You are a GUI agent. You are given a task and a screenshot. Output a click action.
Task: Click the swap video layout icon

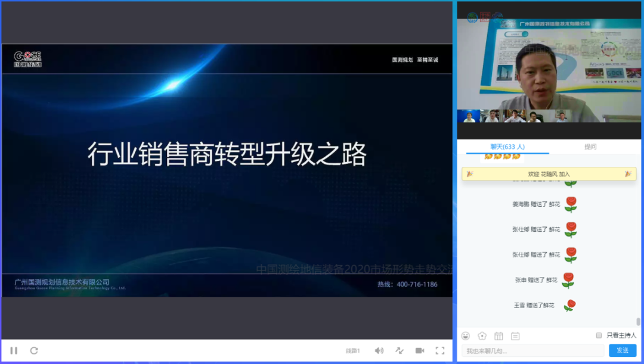pos(400,350)
